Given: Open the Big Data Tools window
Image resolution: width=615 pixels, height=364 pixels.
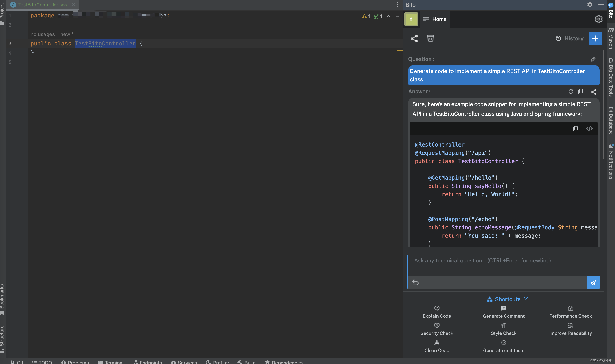Looking at the screenshot, I should [611, 77].
